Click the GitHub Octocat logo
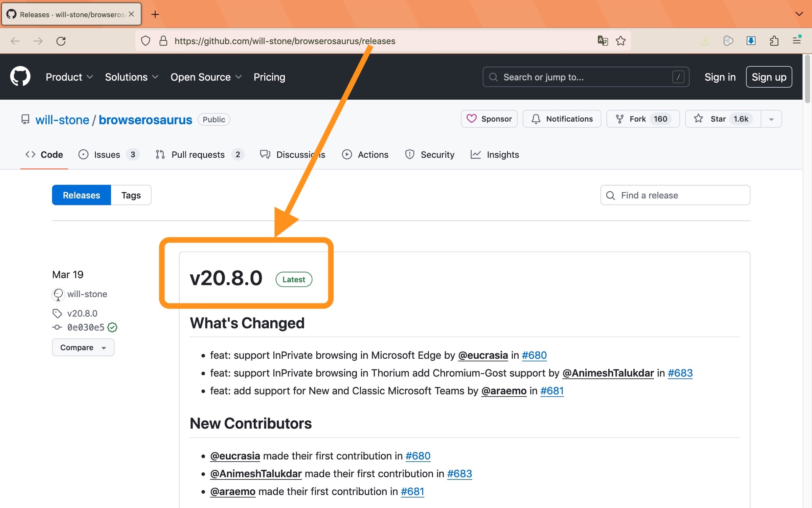This screenshot has height=508, width=812. point(20,77)
